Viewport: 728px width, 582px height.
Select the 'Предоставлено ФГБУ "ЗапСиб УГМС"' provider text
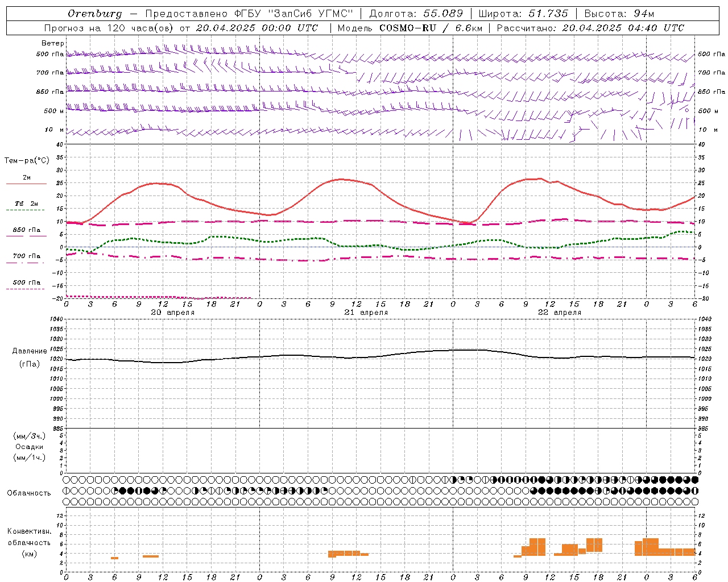pyautogui.click(x=249, y=14)
